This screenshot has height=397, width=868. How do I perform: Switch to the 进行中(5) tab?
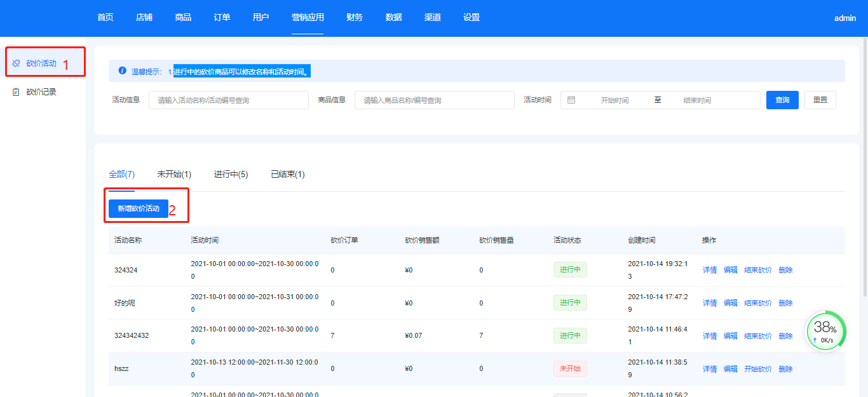pyautogui.click(x=231, y=174)
